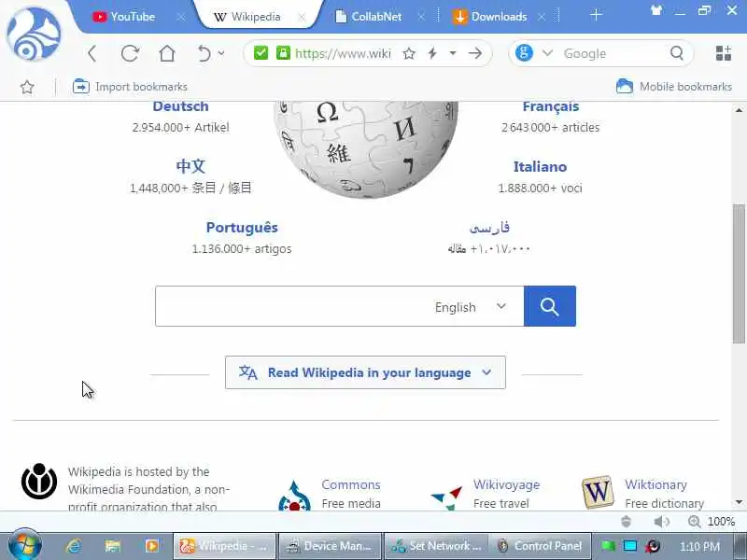Close the YouTube tab
747x560 pixels.
(x=181, y=17)
